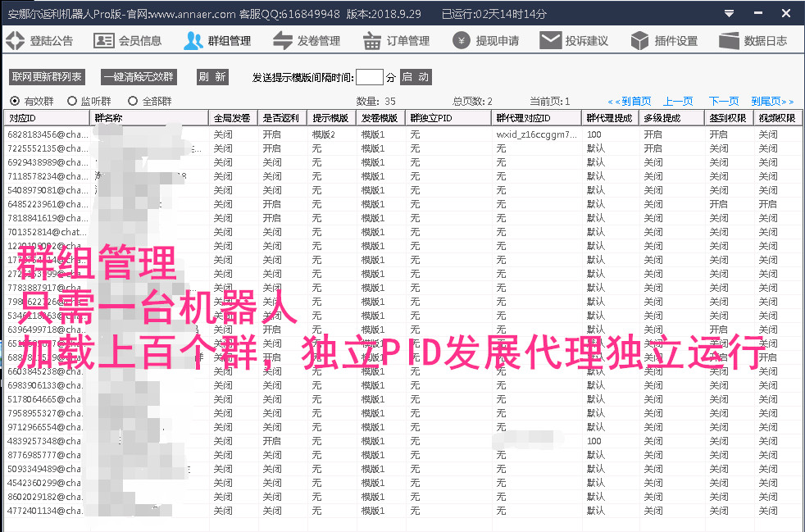Click 群独立PID column header
This screenshot has height=532, width=805.
[x=448, y=118]
